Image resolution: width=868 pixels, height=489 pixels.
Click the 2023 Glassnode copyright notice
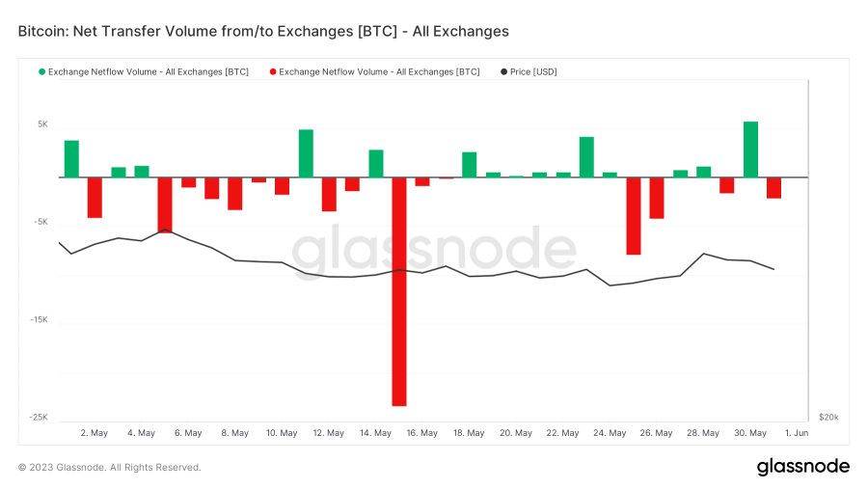click(110, 468)
